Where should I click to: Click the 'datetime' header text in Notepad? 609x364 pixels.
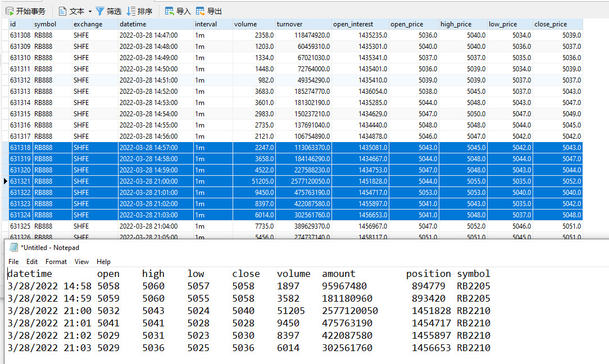click(30, 274)
